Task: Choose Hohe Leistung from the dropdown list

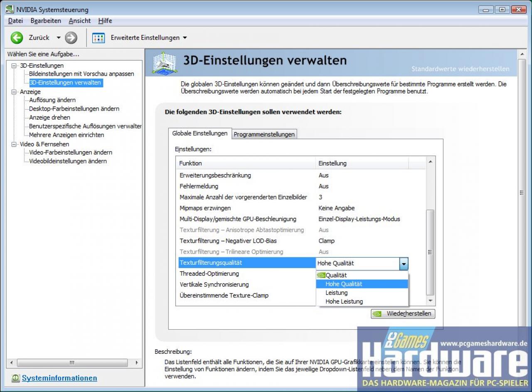Action: coord(362,301)
